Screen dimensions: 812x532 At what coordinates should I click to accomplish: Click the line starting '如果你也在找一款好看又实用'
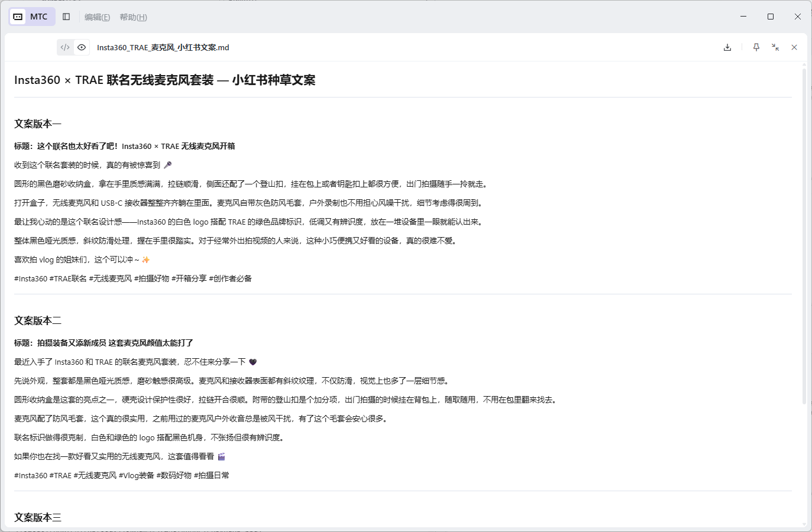[x=120, y=456]
